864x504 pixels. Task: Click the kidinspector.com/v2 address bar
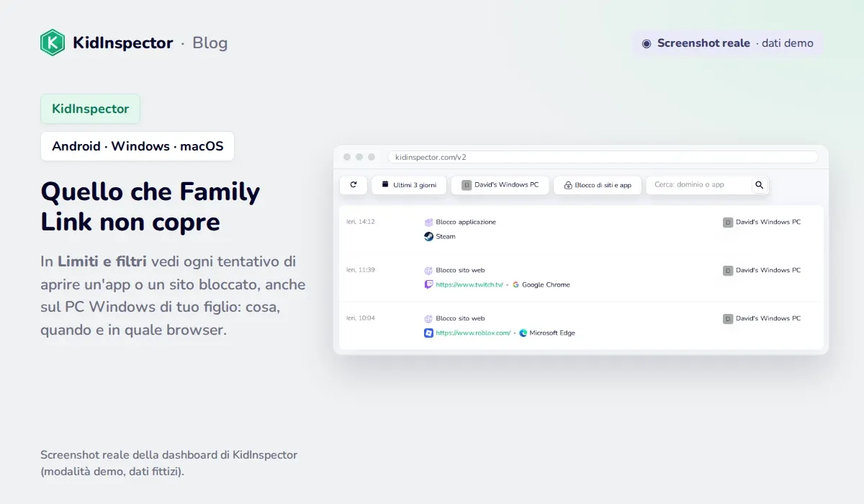coord(603,156)
